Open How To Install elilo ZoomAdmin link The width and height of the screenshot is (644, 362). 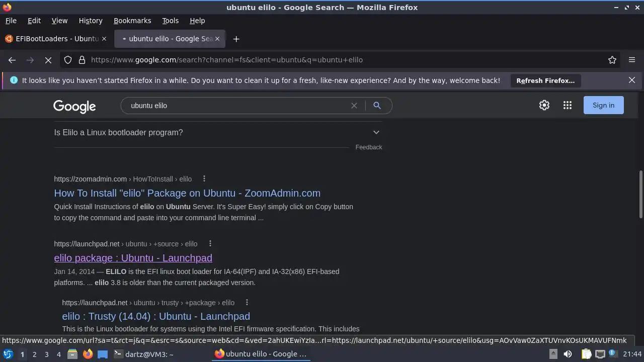pos(187,193)
